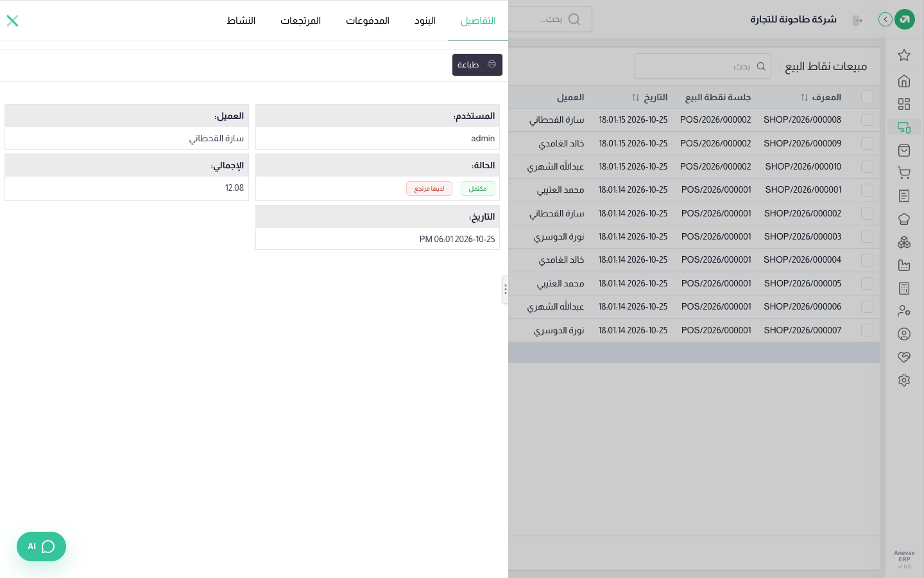Viewport: 924px width, 578px height.
Task: Grab the panel resize handle dots
Action: (x=505, y=290)
